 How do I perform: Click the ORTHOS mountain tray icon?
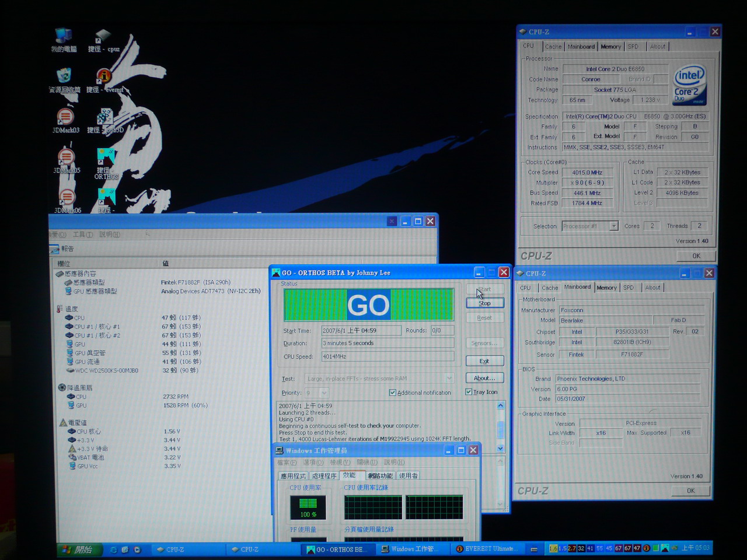click(x=665, y=548)
